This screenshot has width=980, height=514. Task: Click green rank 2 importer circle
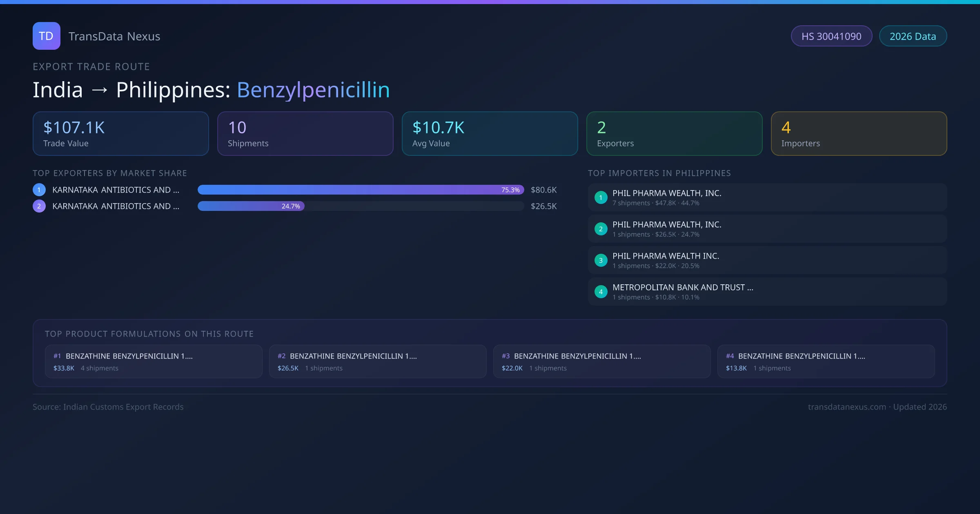601,229
